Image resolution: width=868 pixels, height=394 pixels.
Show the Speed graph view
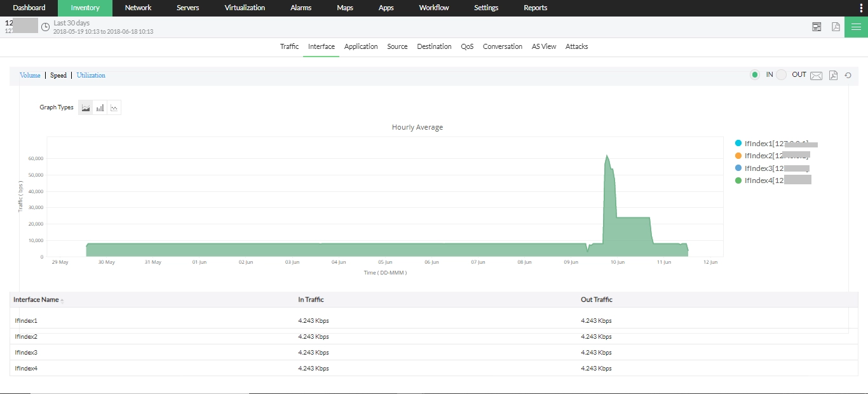click(58, 75)
